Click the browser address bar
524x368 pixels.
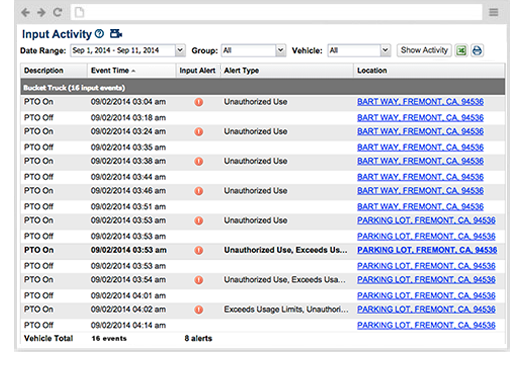(276, 12)
